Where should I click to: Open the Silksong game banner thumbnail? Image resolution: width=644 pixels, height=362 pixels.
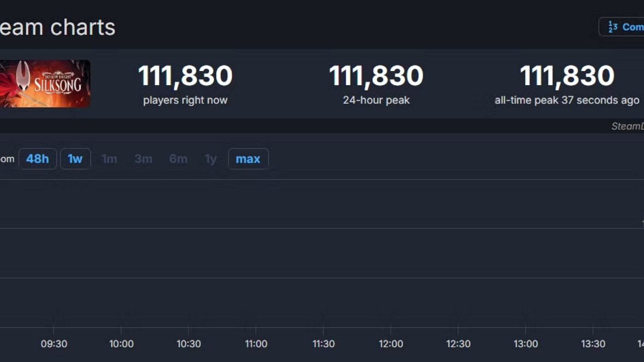(x=45, y=84)
